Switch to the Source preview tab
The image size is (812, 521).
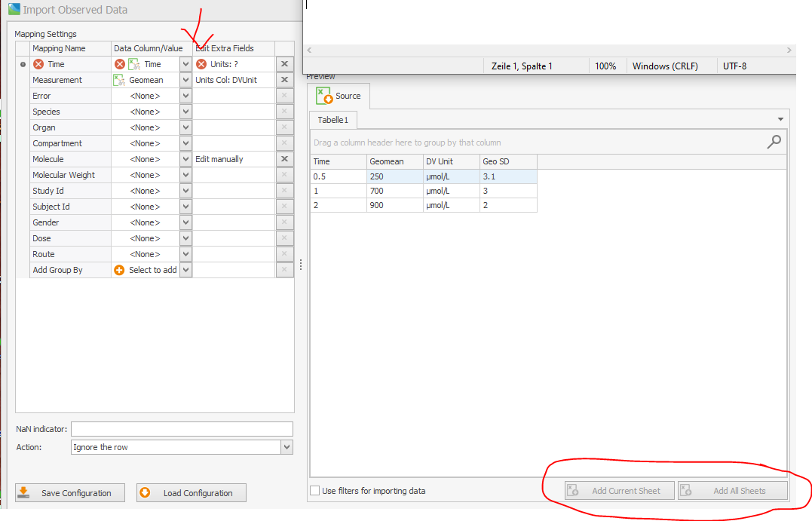pyautogui.click(x=340, y=95)
